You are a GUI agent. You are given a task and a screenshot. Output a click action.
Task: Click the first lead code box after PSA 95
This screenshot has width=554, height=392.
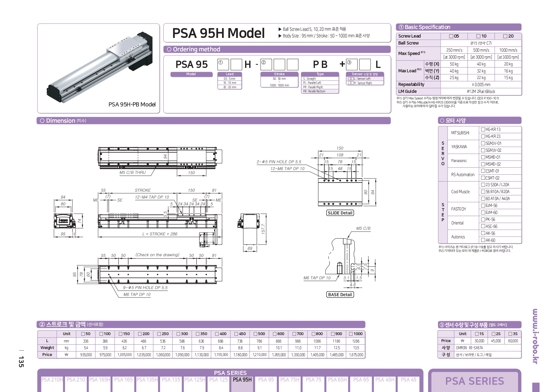[223, 64]
